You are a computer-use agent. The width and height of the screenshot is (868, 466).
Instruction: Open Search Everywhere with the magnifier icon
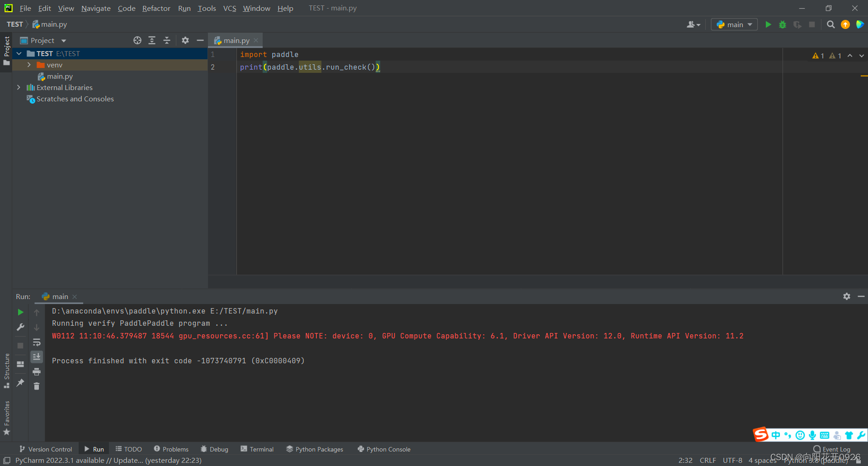pyautogui.click(x=830, y=24)
